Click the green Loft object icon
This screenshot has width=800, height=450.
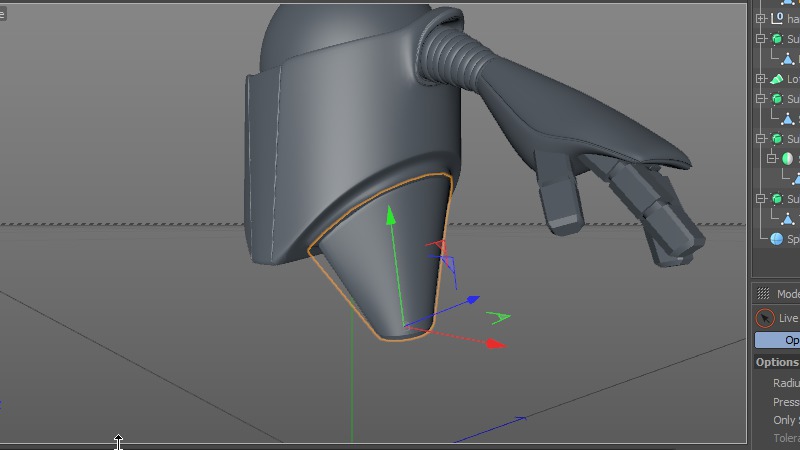[777, 79]
